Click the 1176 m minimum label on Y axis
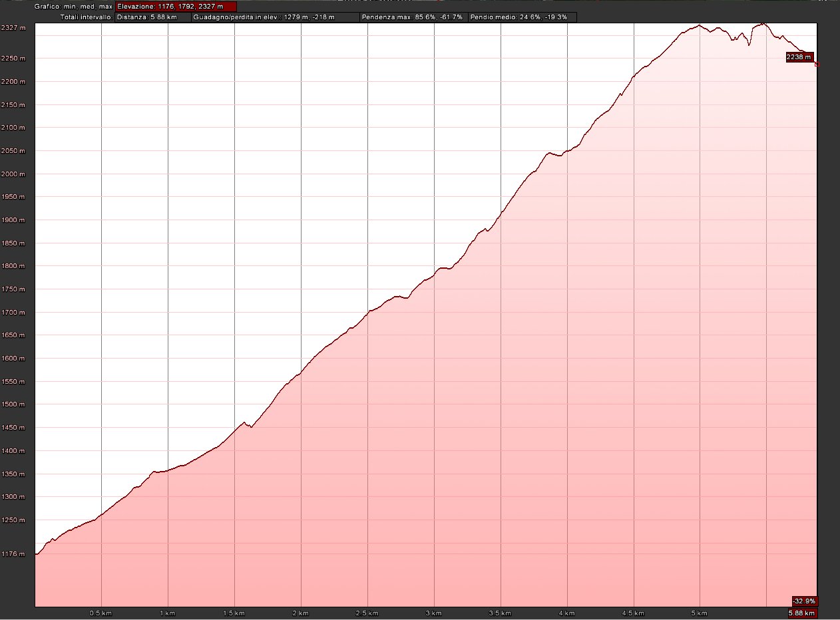This screenshot has width=840, height=620. pos(13,553)
